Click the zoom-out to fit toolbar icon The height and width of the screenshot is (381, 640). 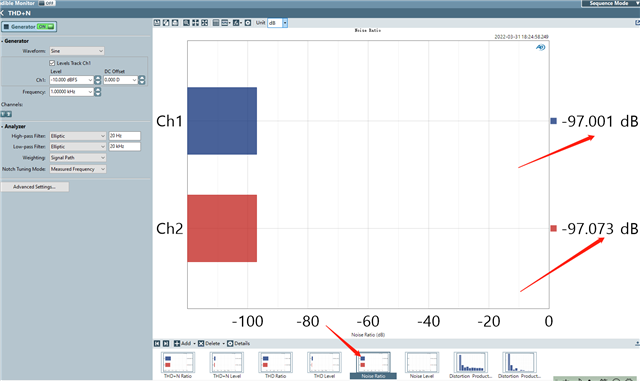[x=204, y=23]
